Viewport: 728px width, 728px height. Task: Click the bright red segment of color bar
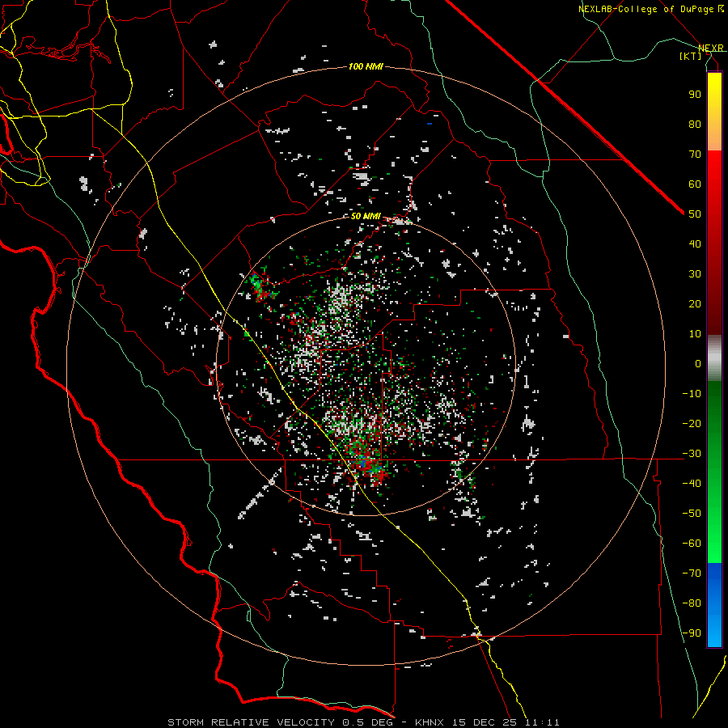(x=714, y=165)
